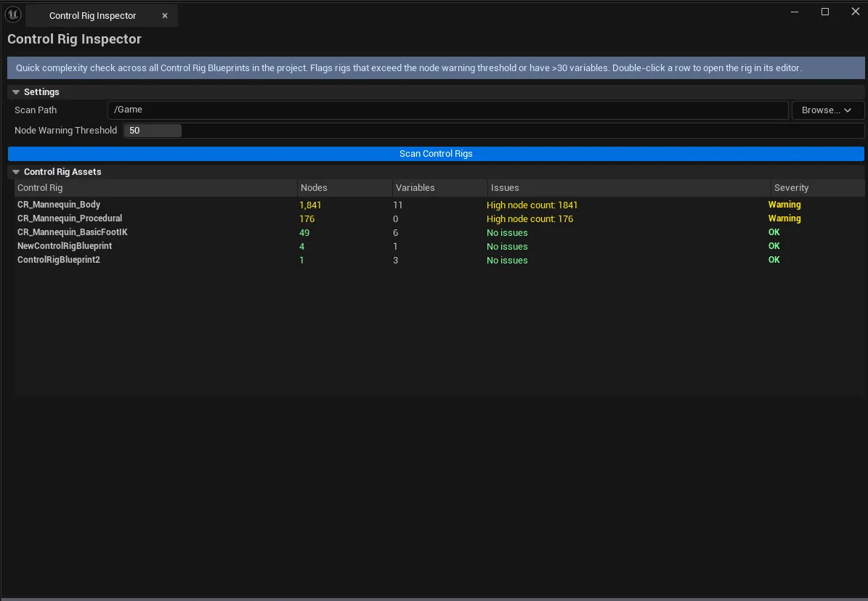Close the Control Rig Inspector tab
The height and width of the screenshot is (601, 868).
coord(164,15)
